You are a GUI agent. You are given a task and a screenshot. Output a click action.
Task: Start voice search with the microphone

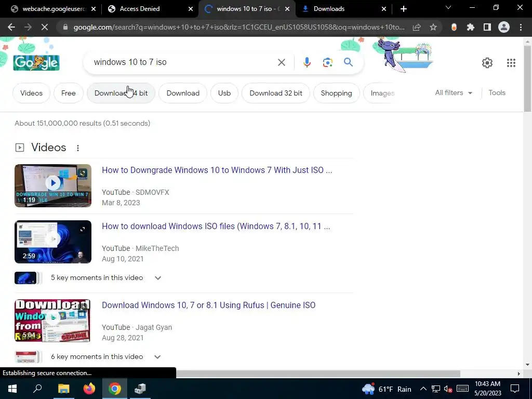click(x=307, y=62)
